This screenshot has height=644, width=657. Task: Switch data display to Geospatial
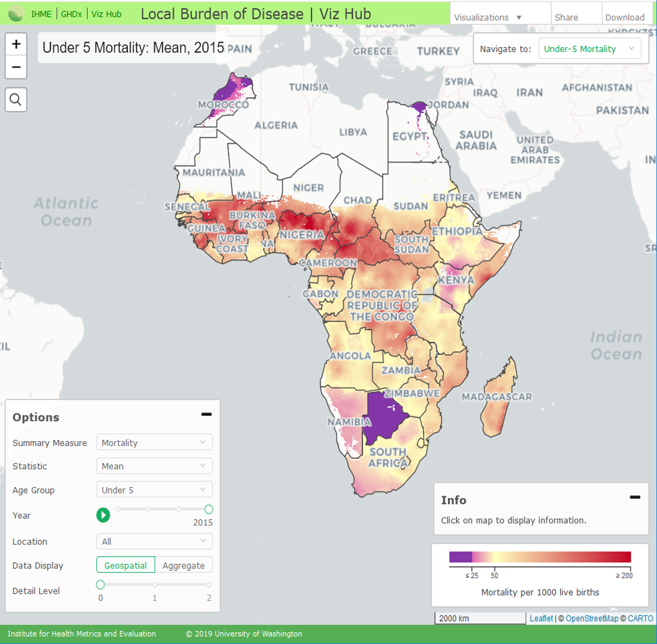[125, 565]
